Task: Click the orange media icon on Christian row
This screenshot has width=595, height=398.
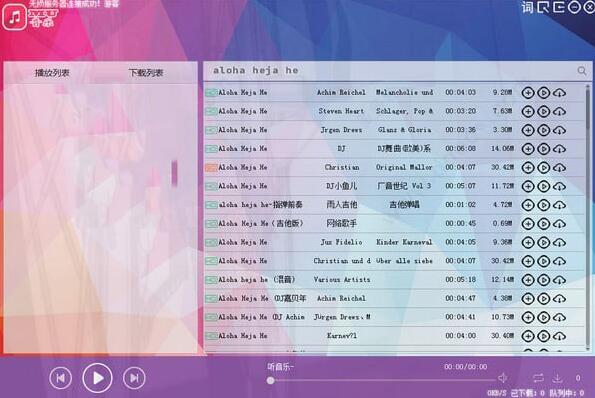Action: pyautogui.click(x=211, y=167)
